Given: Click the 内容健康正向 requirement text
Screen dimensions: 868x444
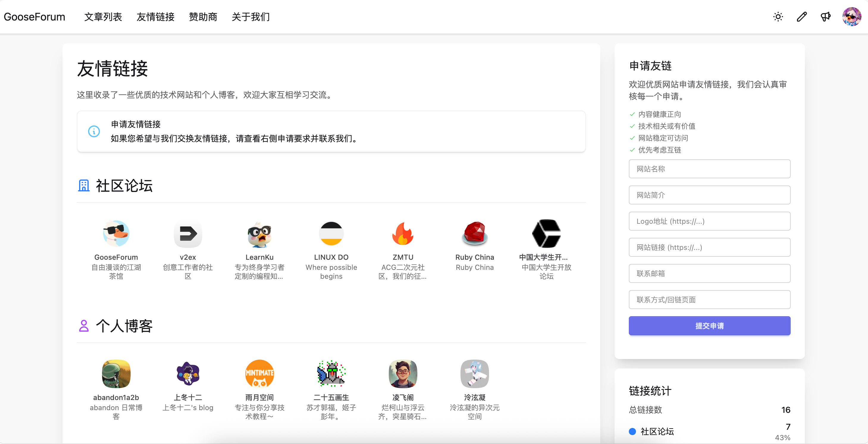Looking at the screenshot, I should [x=659, y=114].
